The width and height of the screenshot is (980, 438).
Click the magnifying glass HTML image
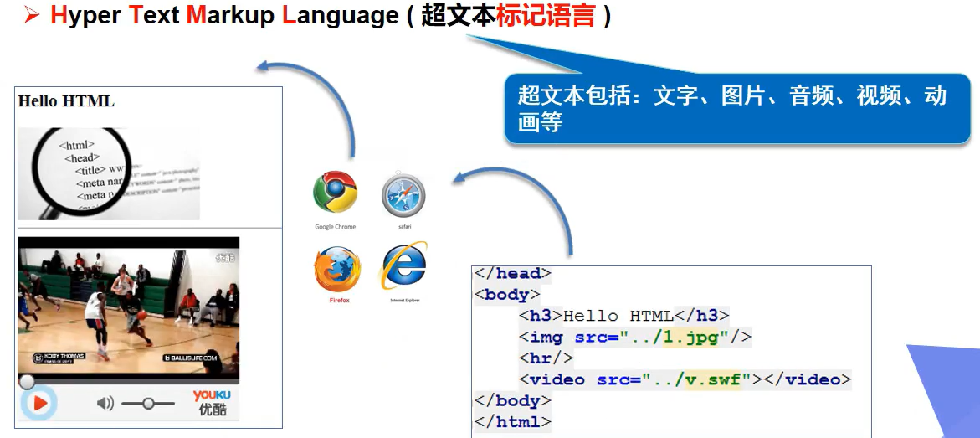(109, 174)
